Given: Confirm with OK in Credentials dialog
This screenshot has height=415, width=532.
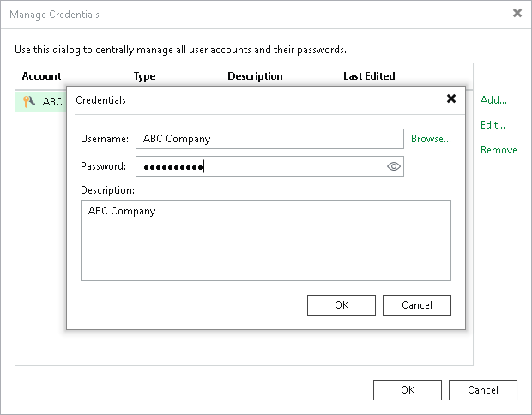Looking at the screenshot, I should [342, 305].
